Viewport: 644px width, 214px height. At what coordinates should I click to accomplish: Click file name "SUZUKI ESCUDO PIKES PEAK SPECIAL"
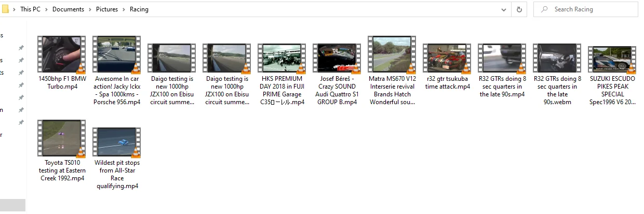613,90
